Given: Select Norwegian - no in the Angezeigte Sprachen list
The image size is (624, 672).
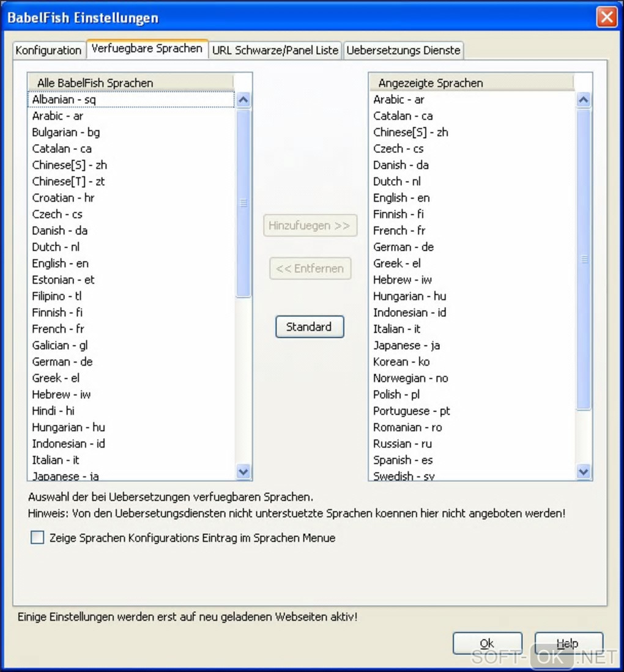Looking at the screenshot, I should 472,377.
